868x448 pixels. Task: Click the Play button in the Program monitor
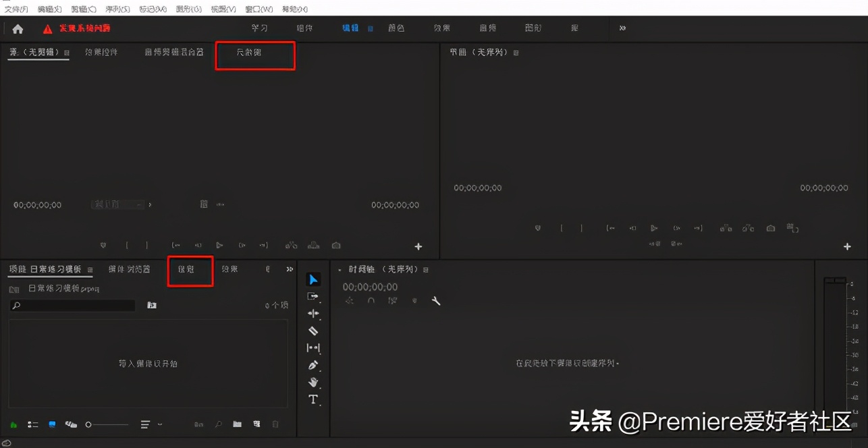(x=653, y=228)
